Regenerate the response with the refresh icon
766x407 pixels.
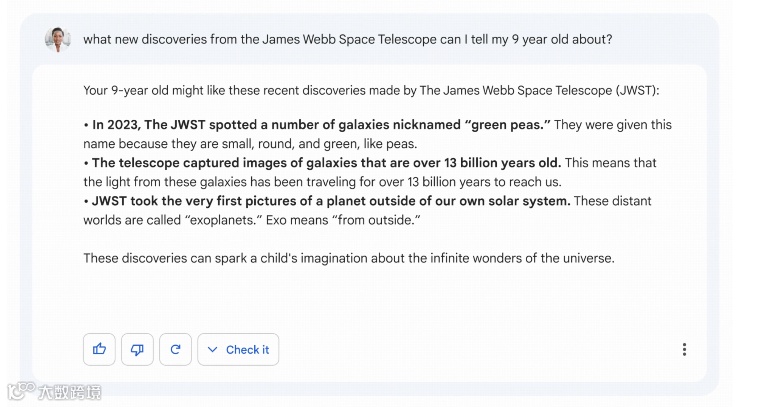175,349
